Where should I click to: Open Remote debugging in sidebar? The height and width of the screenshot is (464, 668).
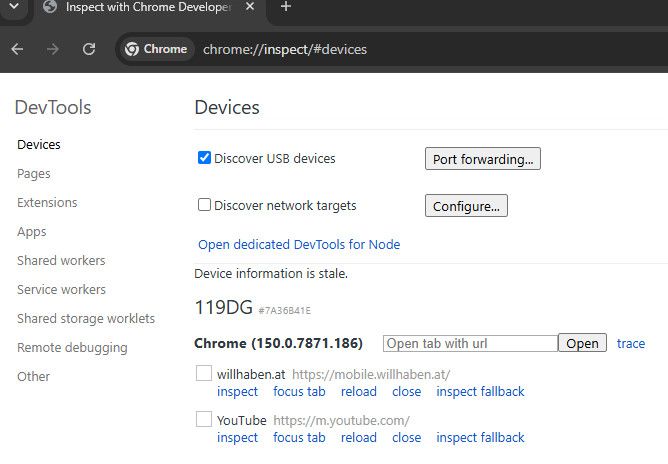[72, 348]
